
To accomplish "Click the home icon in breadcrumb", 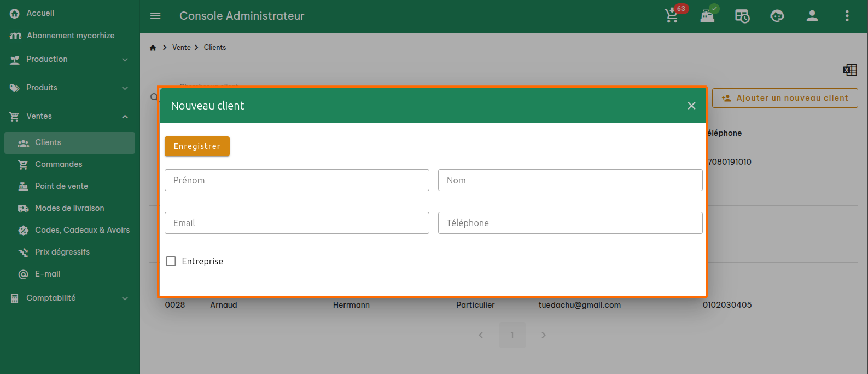I will pos(153,48).
